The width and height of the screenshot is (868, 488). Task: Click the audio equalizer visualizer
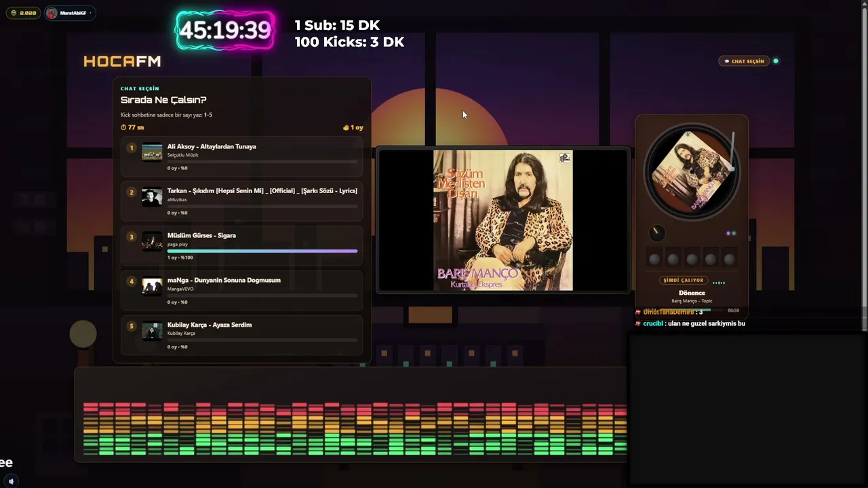point(354,428)
